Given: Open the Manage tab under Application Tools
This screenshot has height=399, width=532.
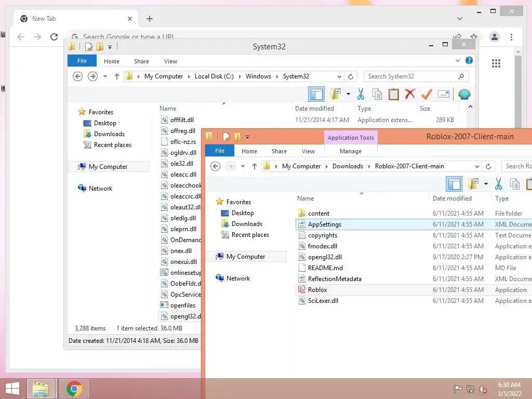Looking at the screenshot, I should pos(351,151).
